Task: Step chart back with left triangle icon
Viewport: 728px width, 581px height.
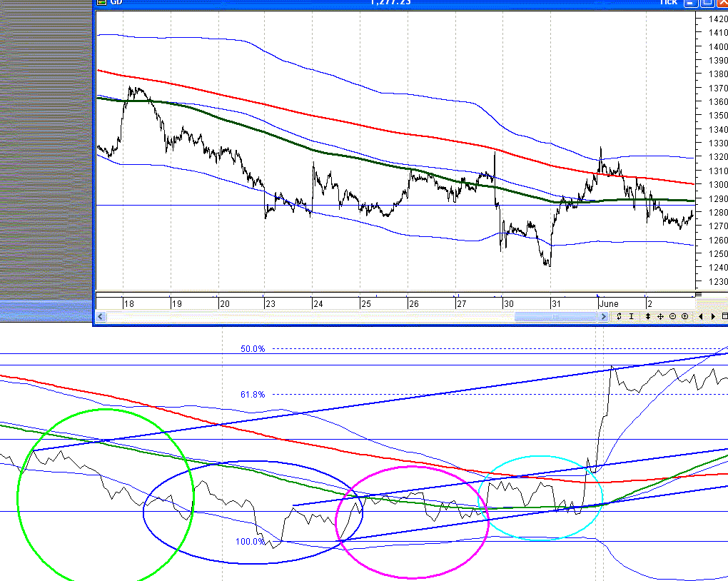Action: (x=701, y=316)
